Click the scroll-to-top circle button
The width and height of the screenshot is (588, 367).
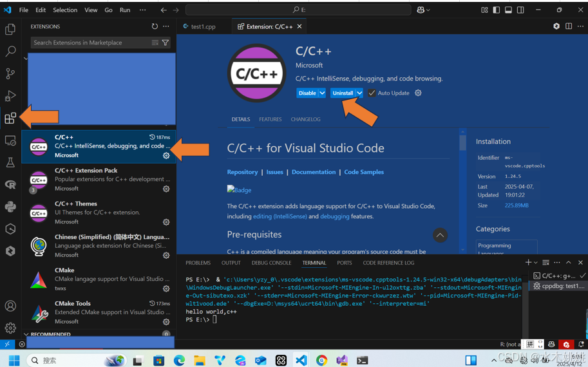441,236
